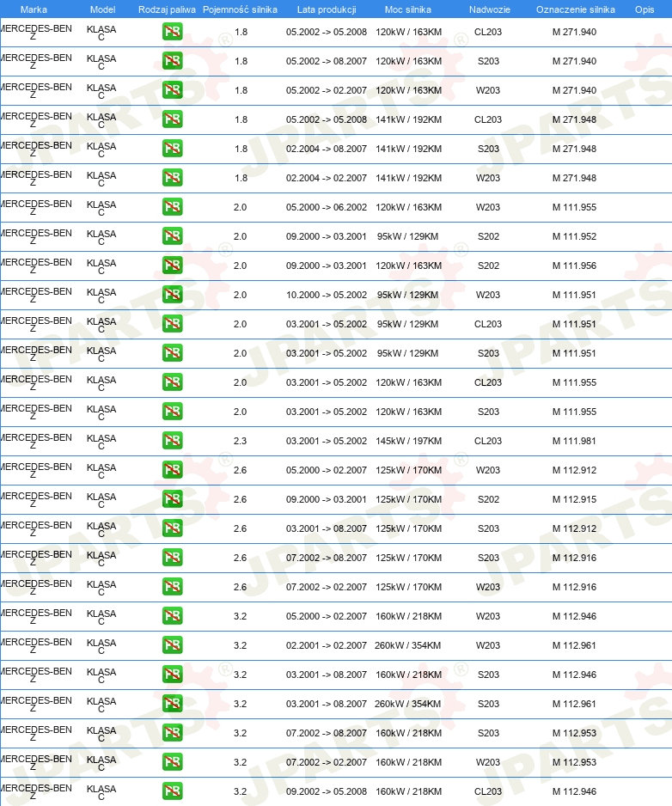Click the fuel icon in the 2.3 M 111.981 row
Screen dimensions: 672x806
click(172, 441)
